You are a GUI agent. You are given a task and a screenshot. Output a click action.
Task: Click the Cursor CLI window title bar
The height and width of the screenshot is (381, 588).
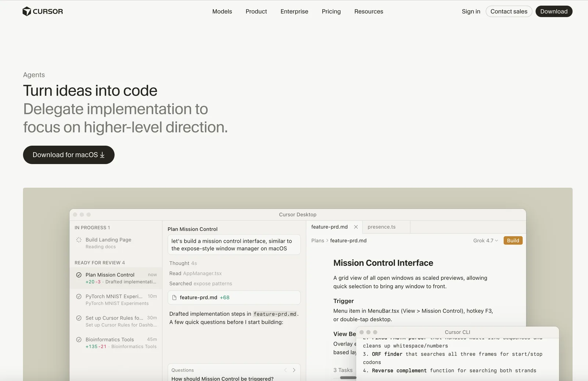[458, 332]
